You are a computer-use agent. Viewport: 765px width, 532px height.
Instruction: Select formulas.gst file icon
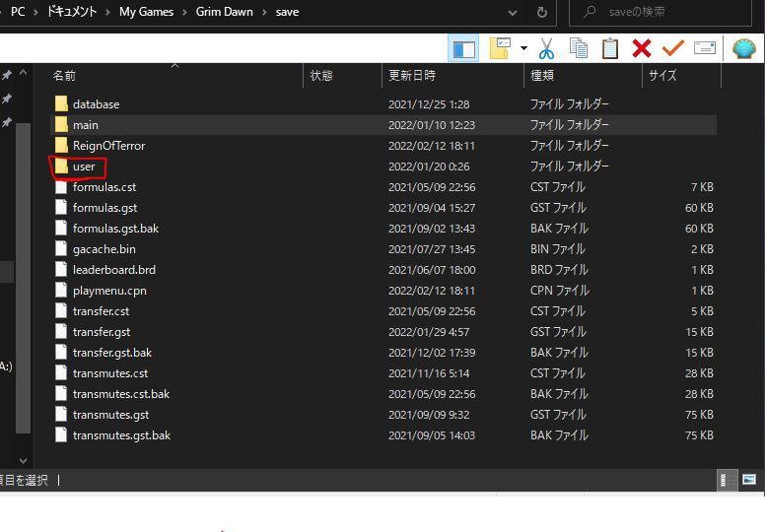point(61,208)
